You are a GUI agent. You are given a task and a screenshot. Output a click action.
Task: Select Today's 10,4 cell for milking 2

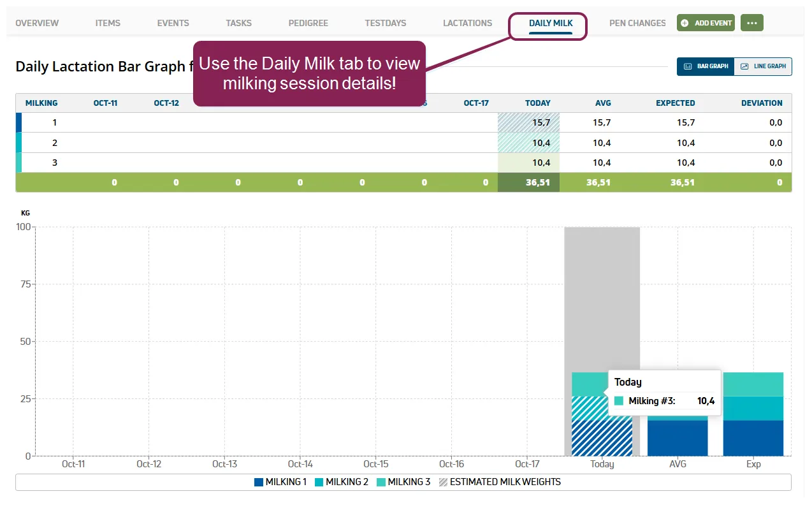(528, 143)
